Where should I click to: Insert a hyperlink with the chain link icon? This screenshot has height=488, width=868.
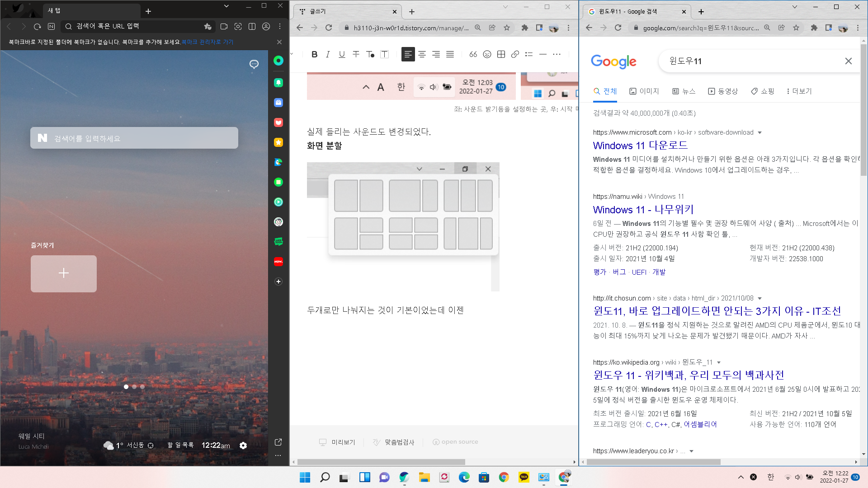[x=515, y=55]
